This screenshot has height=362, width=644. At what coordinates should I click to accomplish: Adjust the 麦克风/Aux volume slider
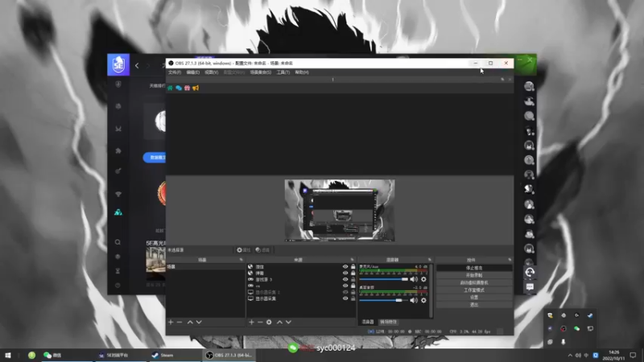[384, 279]
